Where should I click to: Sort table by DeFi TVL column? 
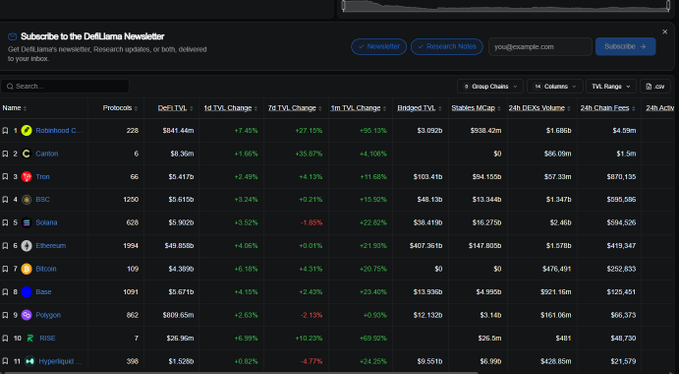(175, 108)
